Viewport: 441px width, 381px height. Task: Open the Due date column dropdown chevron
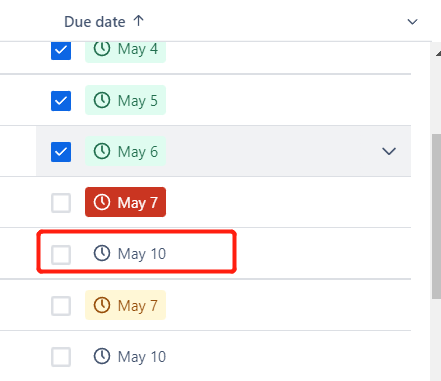pyautogui.click(x=412, y=22)
